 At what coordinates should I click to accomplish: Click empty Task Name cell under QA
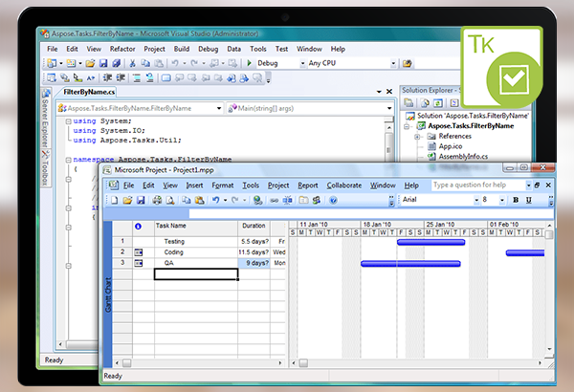196,274
